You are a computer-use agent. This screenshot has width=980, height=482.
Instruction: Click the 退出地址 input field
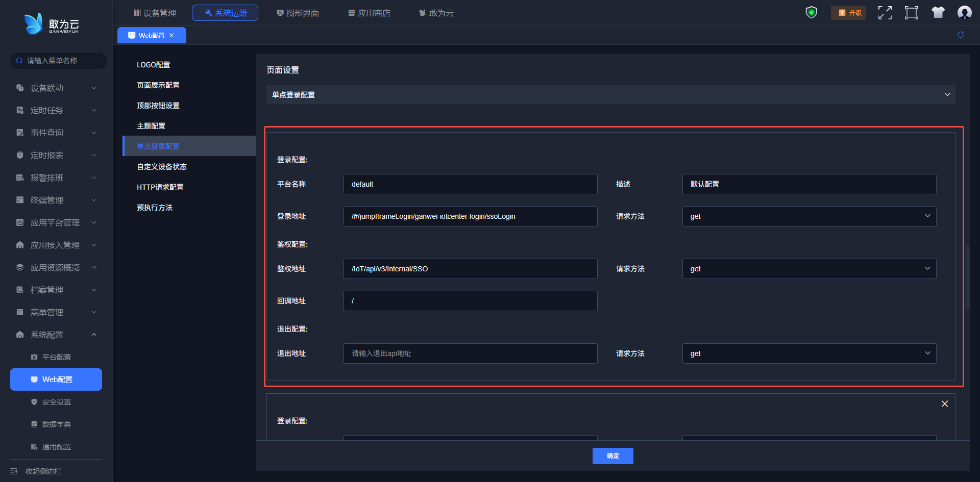click(470, 353)
